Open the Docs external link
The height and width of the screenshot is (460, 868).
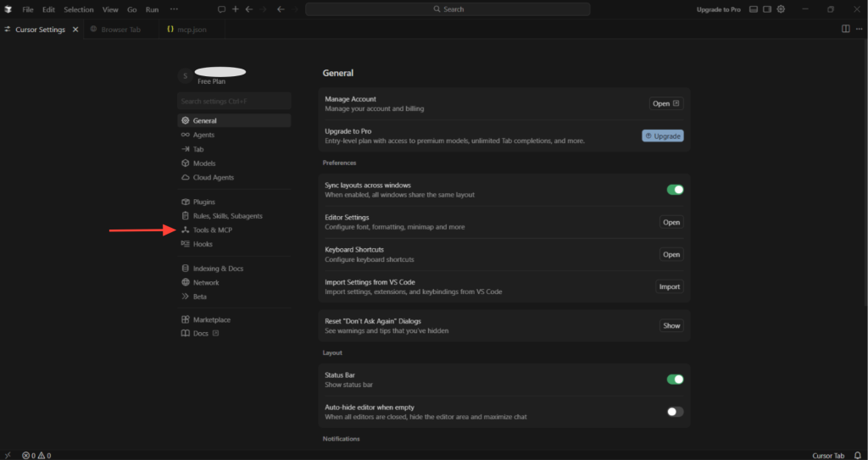click(x=200, y=334)
